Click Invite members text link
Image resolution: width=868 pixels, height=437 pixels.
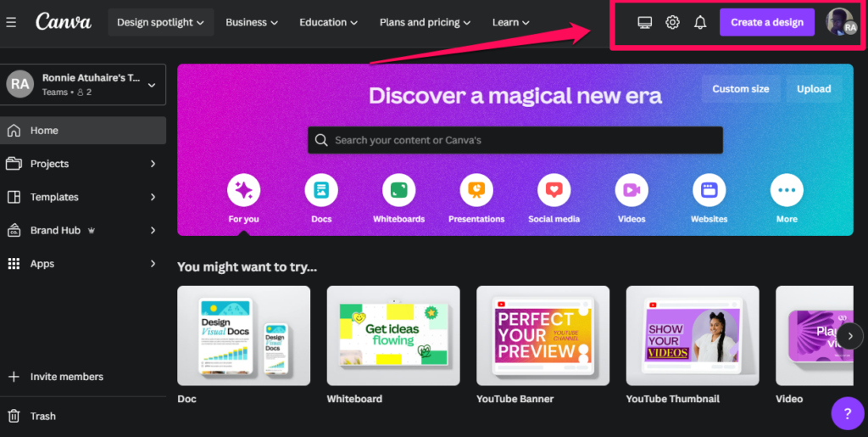pyautogui.click(x=67, y=377)
